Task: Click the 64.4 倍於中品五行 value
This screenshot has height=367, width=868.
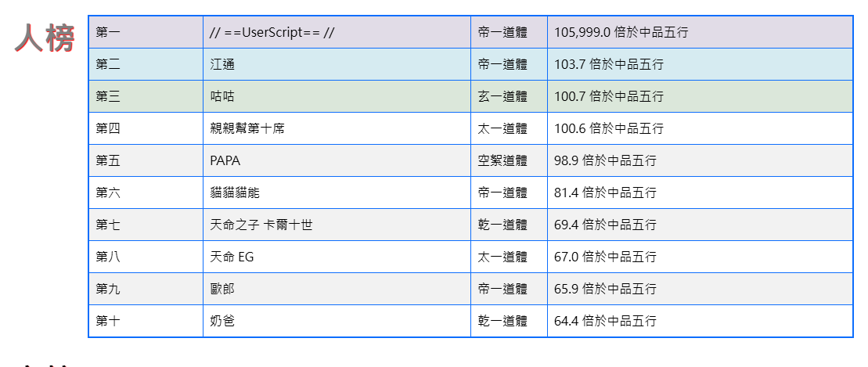Action: [605, 321]
